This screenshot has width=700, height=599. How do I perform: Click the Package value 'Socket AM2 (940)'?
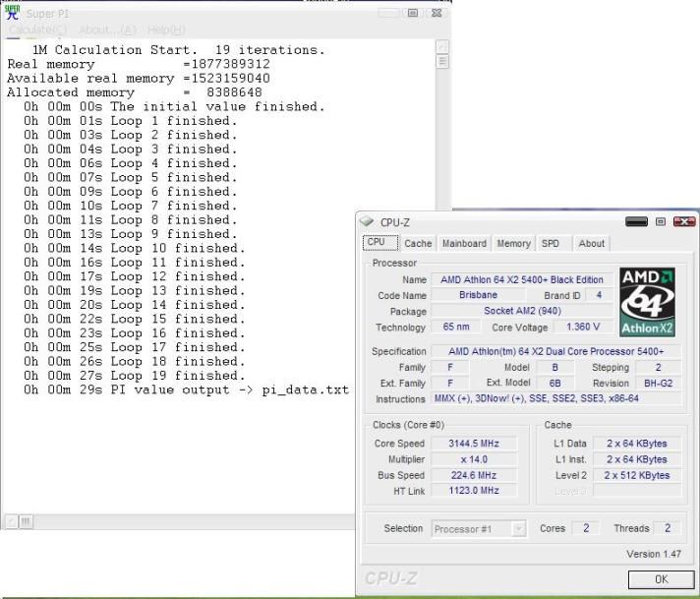[522, 311]
